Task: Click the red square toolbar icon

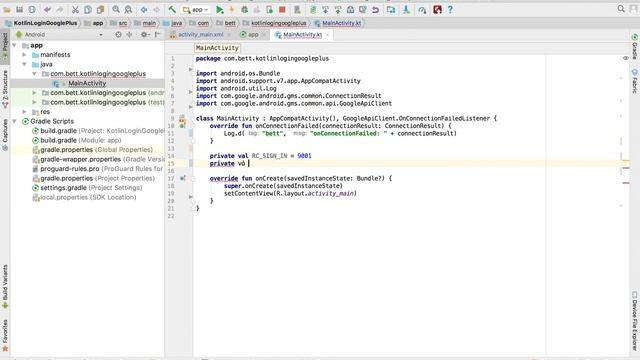Action: tap(437, 9)
